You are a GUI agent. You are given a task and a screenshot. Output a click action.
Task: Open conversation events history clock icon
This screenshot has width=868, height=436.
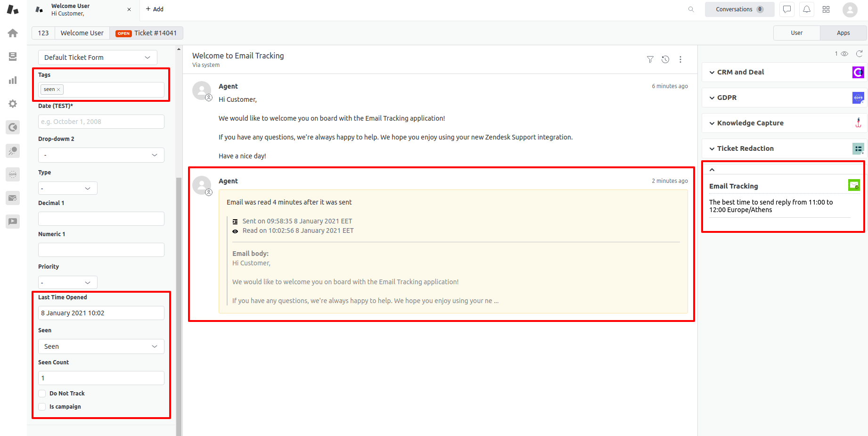click(665, 59)
